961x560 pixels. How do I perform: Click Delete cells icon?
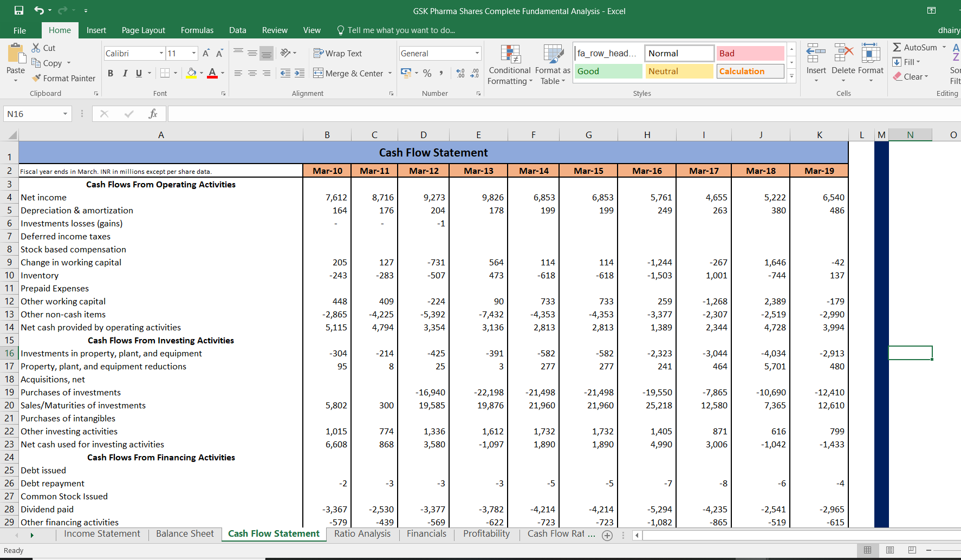(843, 54)
